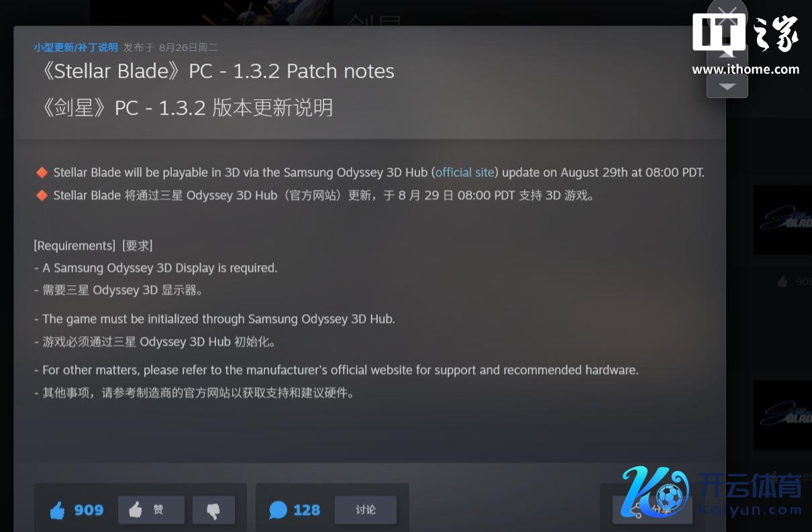Click the 8月26日周二 publish date
Screen dimensions: 812x532
[188, 48]
